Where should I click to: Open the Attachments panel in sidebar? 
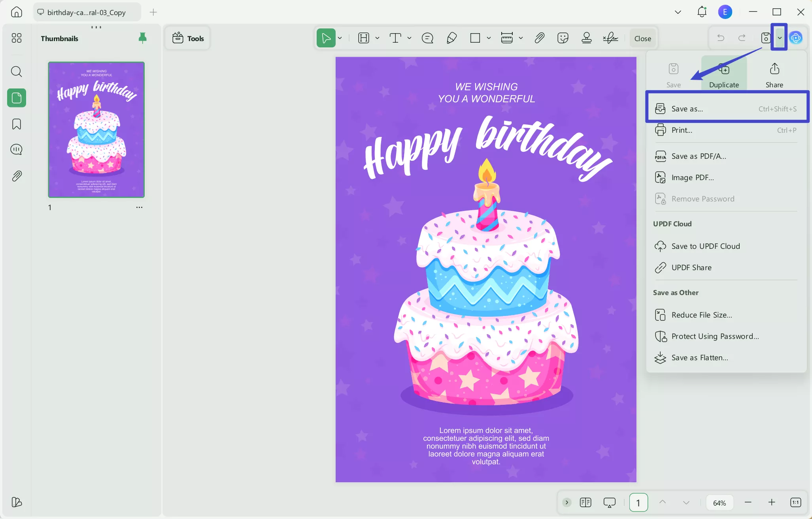(16, 176)
